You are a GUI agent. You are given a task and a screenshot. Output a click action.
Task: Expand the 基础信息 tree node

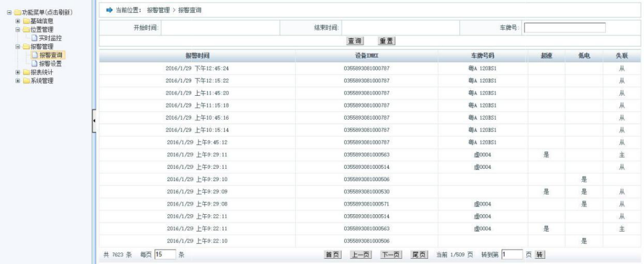(x=17, y=21)
